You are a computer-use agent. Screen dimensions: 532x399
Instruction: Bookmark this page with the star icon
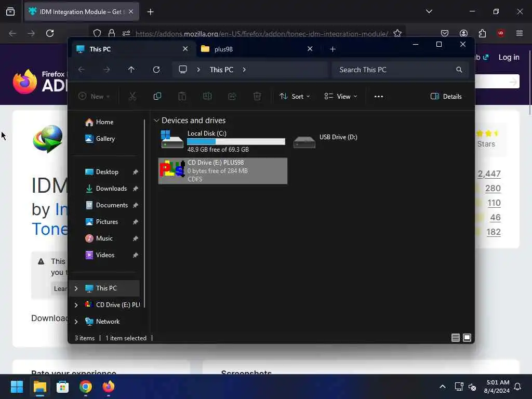point(397,33)
